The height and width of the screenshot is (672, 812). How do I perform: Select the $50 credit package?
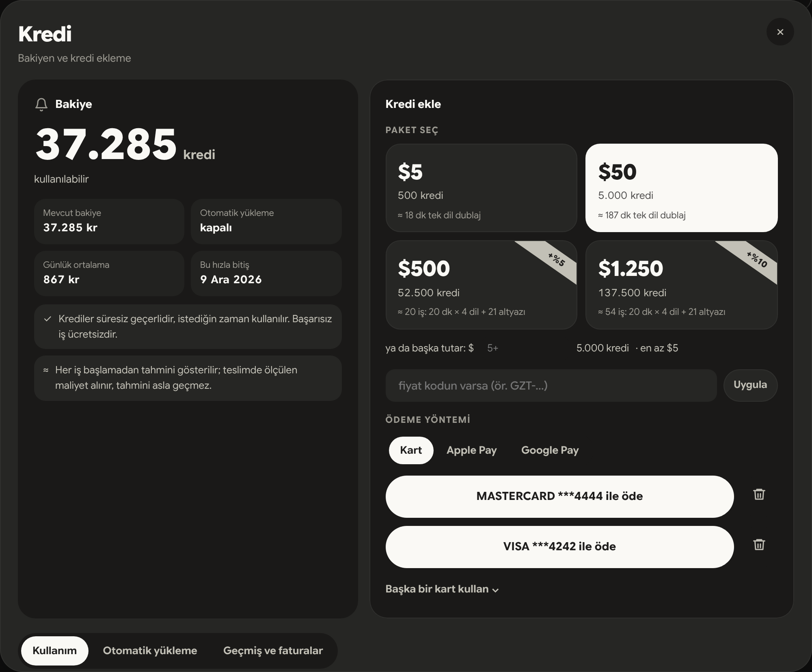(681, 188)
